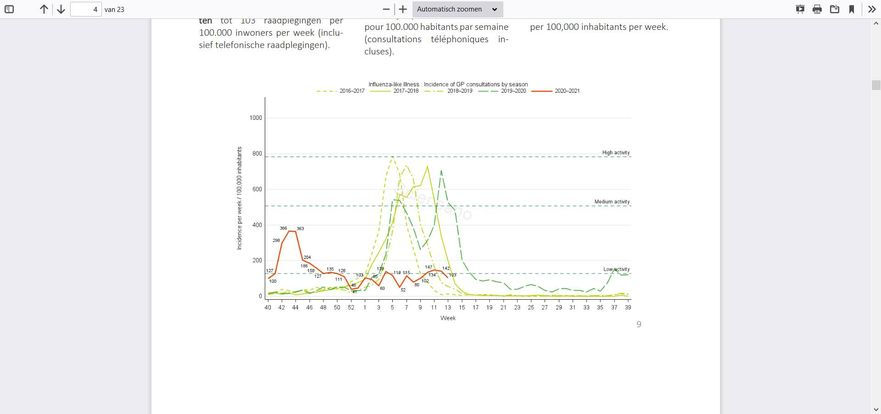
Task: Click the 2019-2020 legend label
Action: click(514, 91)
